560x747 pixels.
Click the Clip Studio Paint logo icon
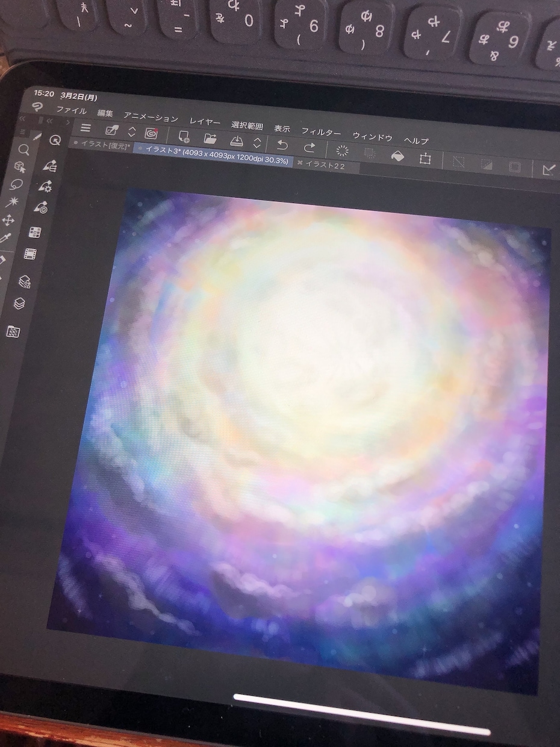pos(37,107)
